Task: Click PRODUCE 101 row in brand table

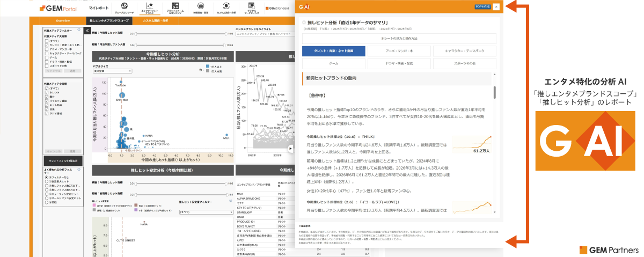Action: click(265, 222)
